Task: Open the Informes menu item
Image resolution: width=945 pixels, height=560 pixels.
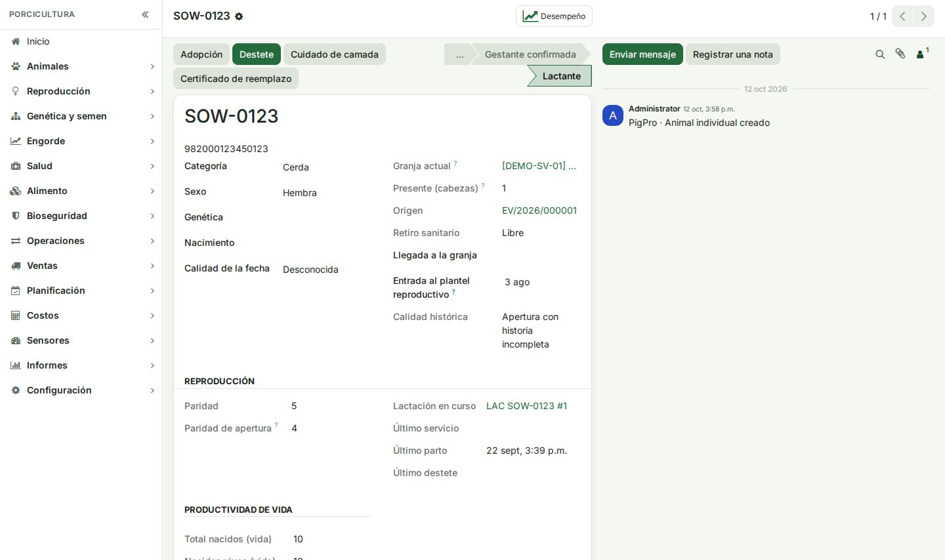Action: pos(81,365)
